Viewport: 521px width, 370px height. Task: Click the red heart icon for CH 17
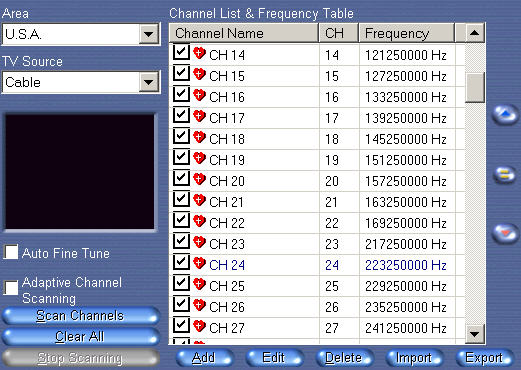pyautogui.click(x=199, y=116)
